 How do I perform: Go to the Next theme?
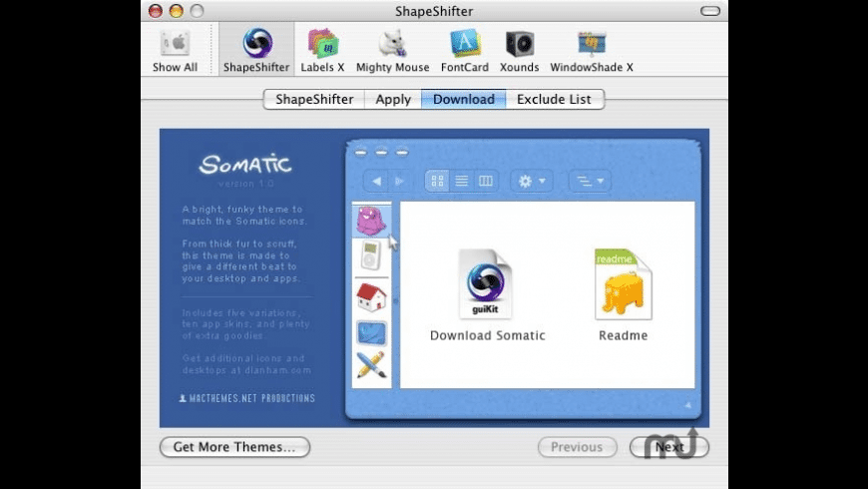tap(669, 447)
